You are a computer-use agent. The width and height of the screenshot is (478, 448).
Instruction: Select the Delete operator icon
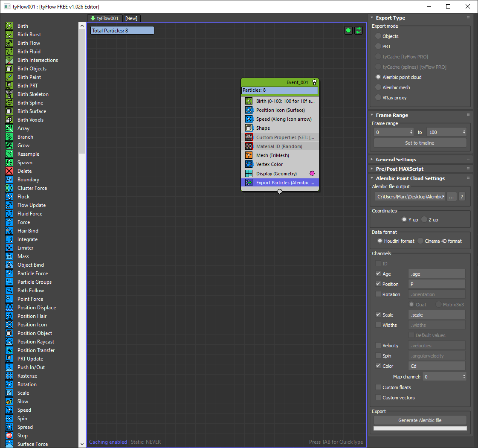click(9, 171)
